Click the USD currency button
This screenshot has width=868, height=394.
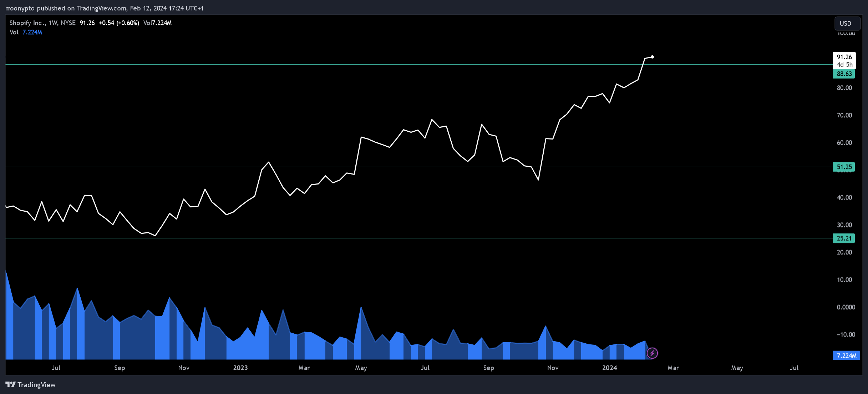coord(847,23)
